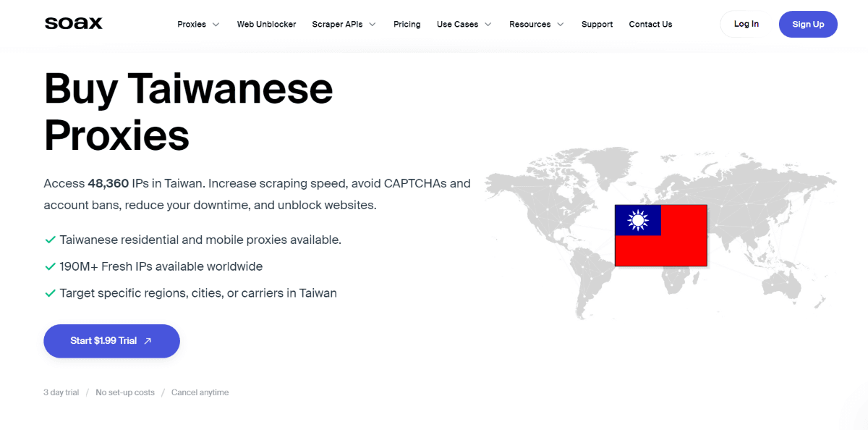Open the Scraper APIs menu label

[x=337, y=25]
